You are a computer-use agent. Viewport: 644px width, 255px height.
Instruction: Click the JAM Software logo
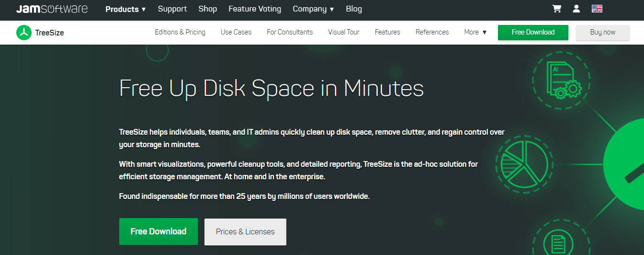pyautogui.click(x=52, y=9)
